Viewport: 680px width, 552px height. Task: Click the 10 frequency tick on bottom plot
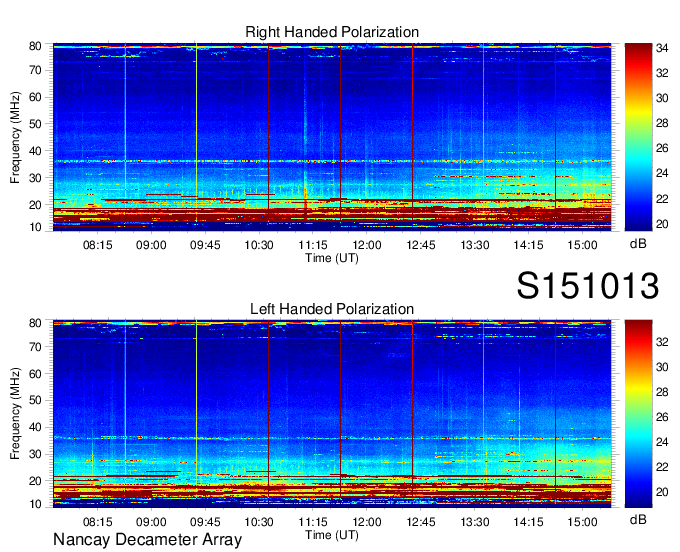(35, 504)
